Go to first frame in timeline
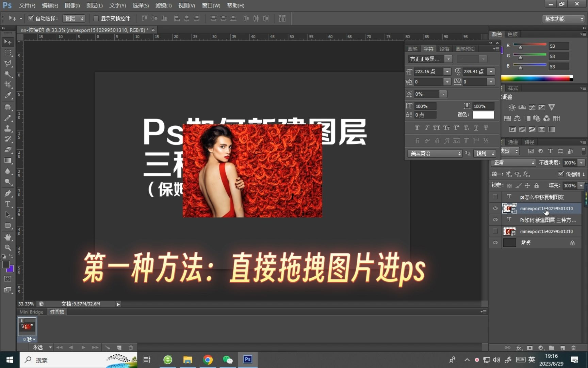This screenshot has width=588, height=368. point(59,348)
